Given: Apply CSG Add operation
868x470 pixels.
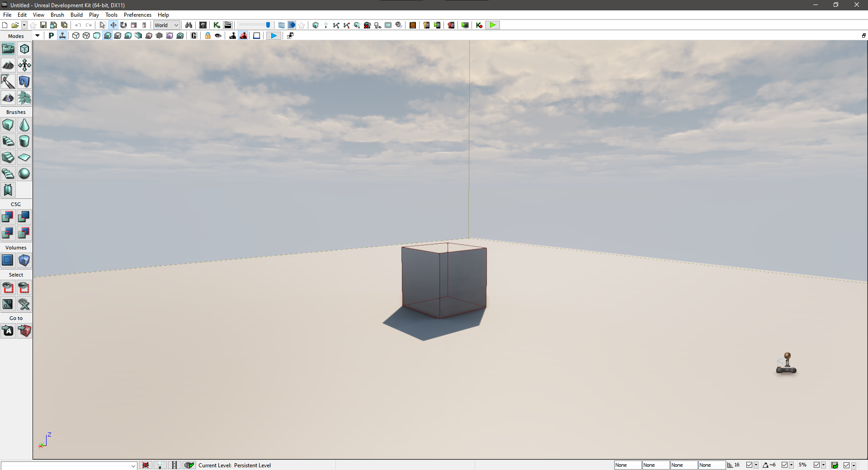Looking at the screenshot, I should [x=8, y=217].
